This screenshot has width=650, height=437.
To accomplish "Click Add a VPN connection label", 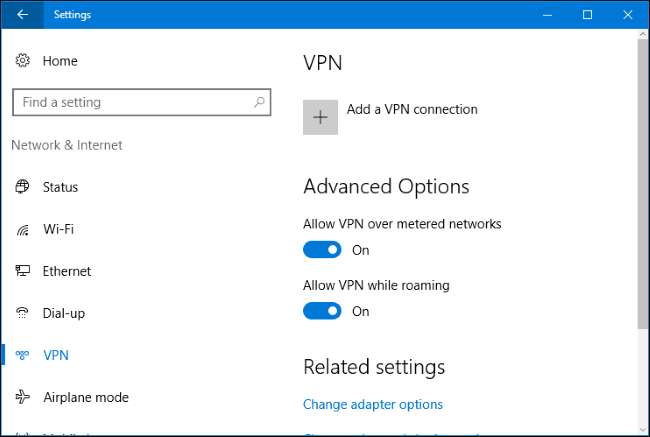I will [412, 109].
